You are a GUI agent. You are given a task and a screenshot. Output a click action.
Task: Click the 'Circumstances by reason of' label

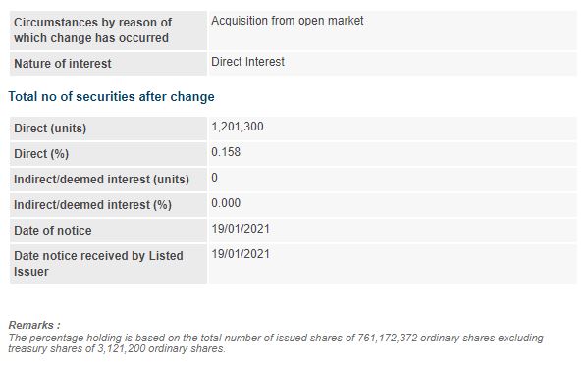[x=92, y=23]
